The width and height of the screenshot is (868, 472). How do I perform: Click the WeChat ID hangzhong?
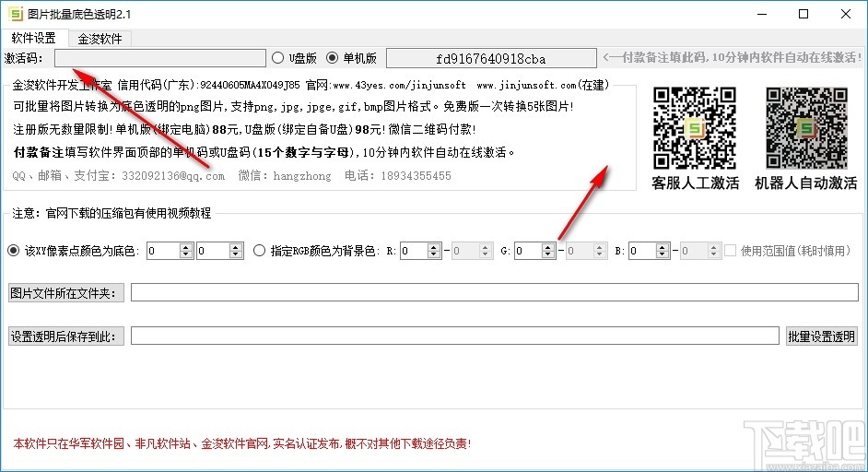301,175
